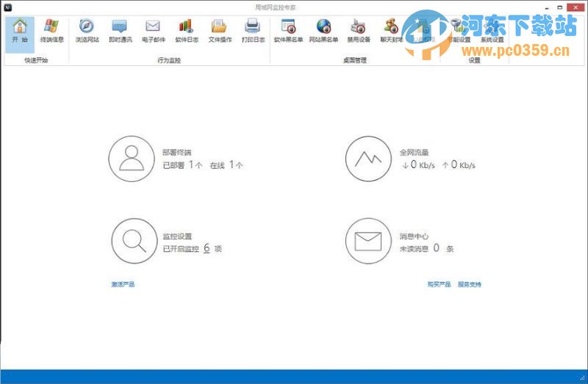Click the app logo in title bar
This screenshot has width=588, height=384.
[x=7, y=7]
